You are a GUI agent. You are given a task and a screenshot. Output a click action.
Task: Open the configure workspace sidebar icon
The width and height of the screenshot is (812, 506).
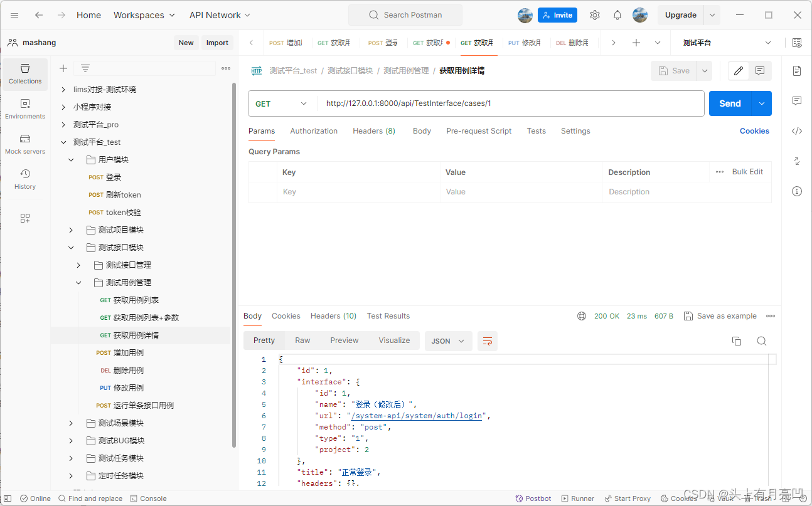[x=25, y=218]
